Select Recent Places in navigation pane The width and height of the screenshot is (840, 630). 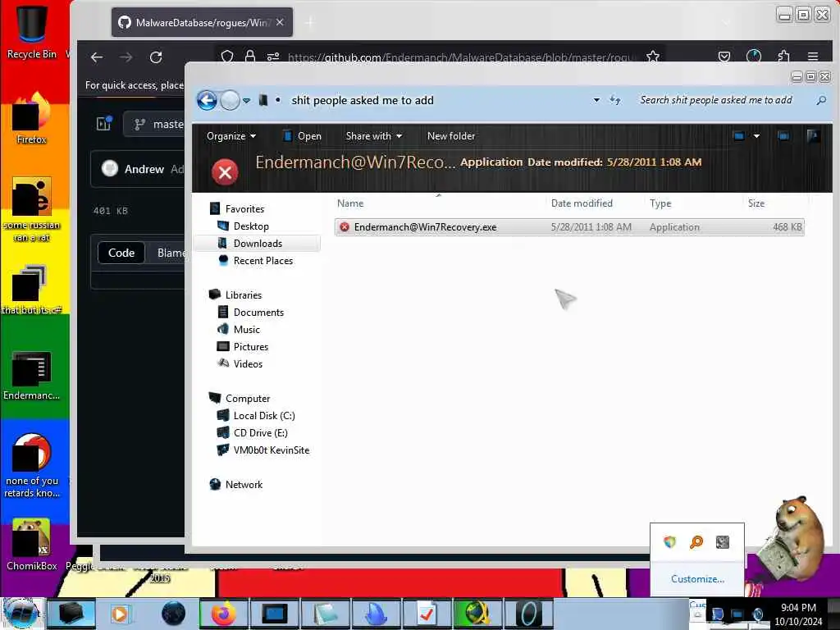263,260
